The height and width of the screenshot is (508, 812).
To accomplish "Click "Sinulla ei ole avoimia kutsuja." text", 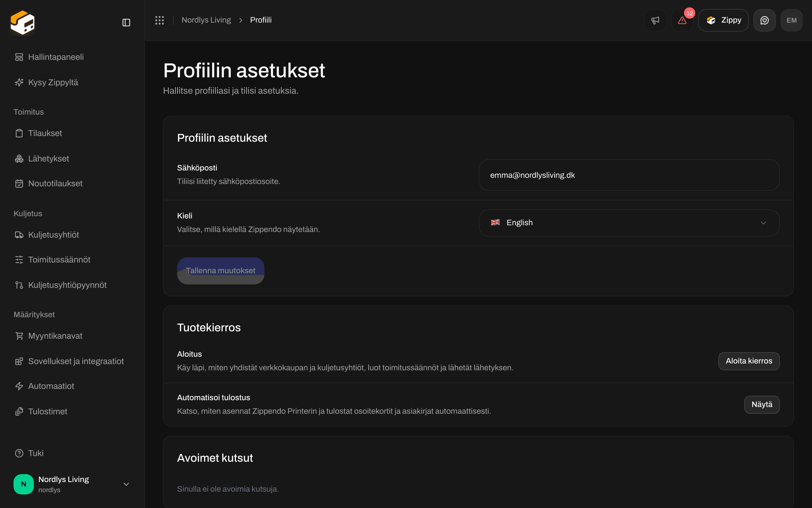I will [x=228, y=489].
